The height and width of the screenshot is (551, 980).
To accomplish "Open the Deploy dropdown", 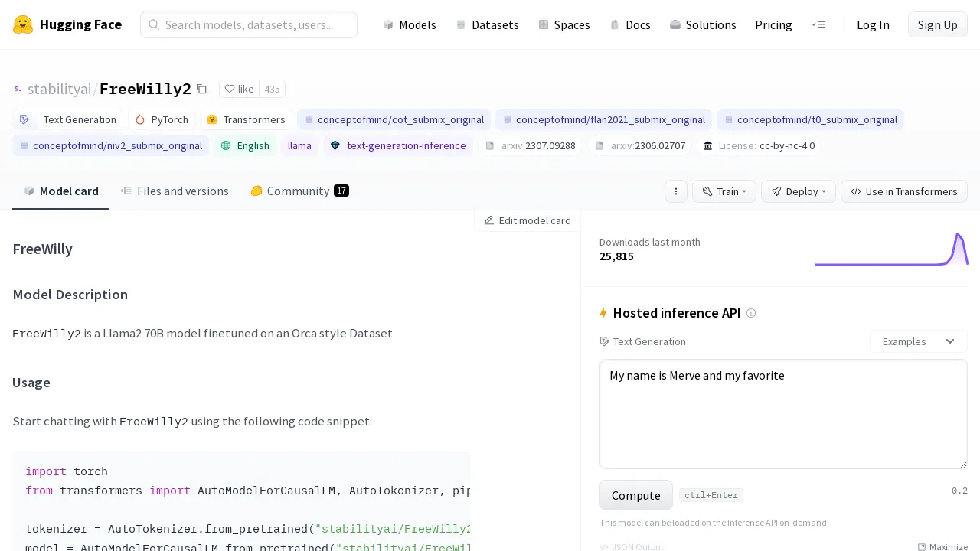I will click(x=799, y=191).
